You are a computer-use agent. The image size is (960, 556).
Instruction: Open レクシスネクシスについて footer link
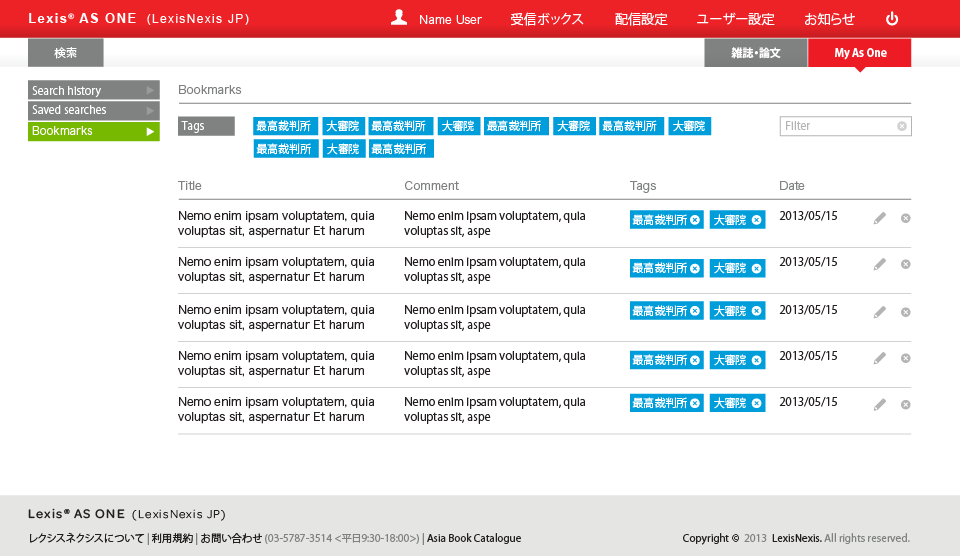tap(86, 538)
